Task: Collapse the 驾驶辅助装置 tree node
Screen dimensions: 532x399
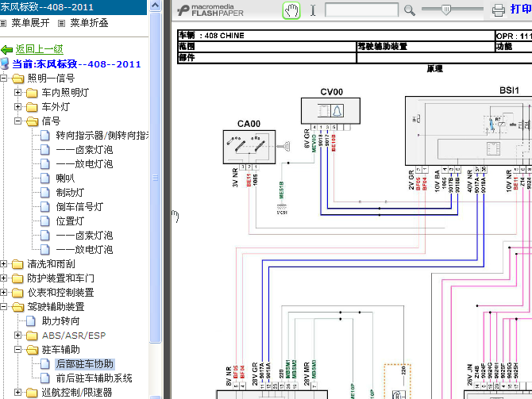Action: [x=3, y=306]
